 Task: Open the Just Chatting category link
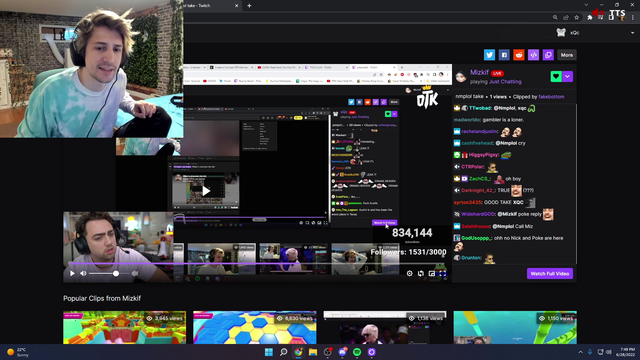coord(505,82)
